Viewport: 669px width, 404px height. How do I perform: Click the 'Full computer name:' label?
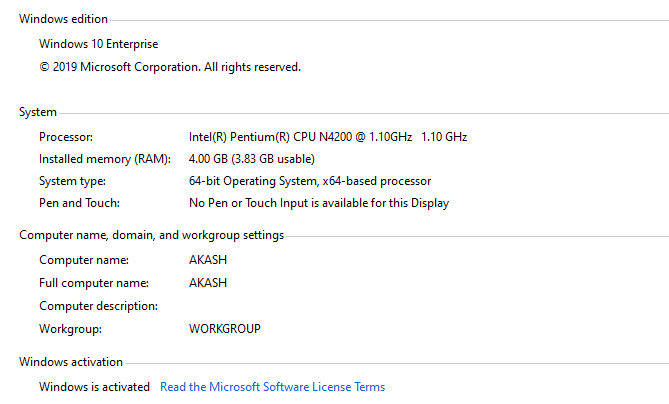pyautogui.click(x=94, y=283)
